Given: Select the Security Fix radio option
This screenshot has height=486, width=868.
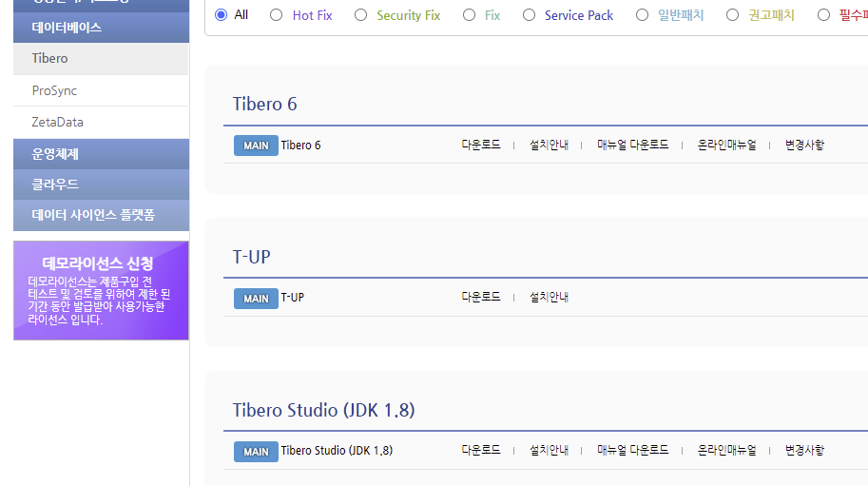Looking at the screenshot, I should pyautogui.click(x=360, y=15).
